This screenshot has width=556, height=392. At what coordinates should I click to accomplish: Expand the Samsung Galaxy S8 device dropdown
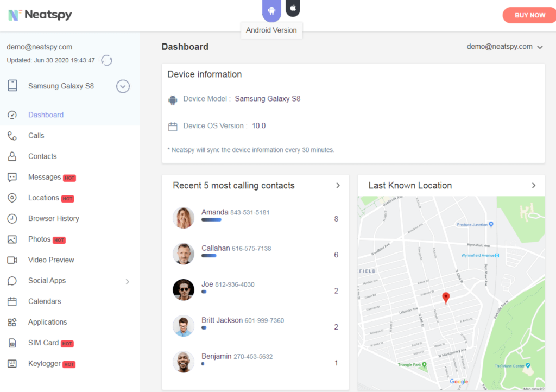point(123,86)
